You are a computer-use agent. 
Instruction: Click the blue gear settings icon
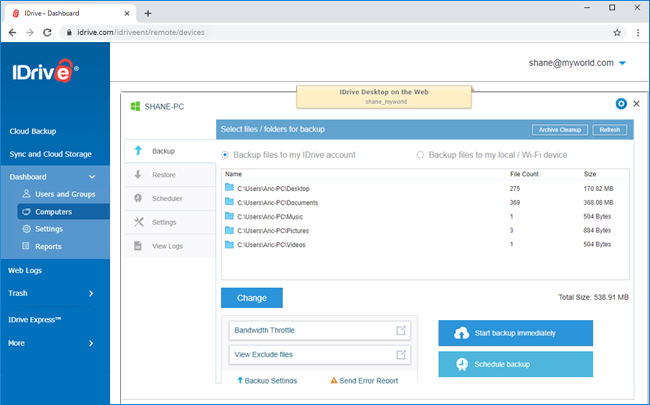coord(621,104)
